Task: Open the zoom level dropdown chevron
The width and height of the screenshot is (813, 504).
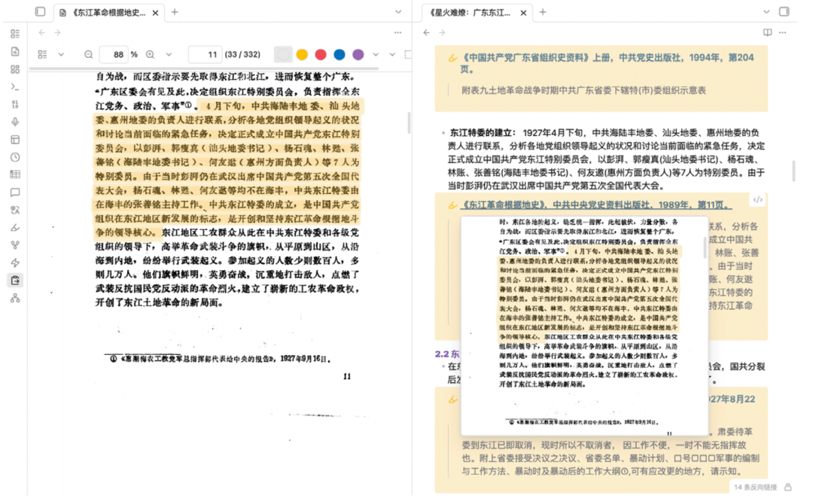Action: (x=169, y=54)
